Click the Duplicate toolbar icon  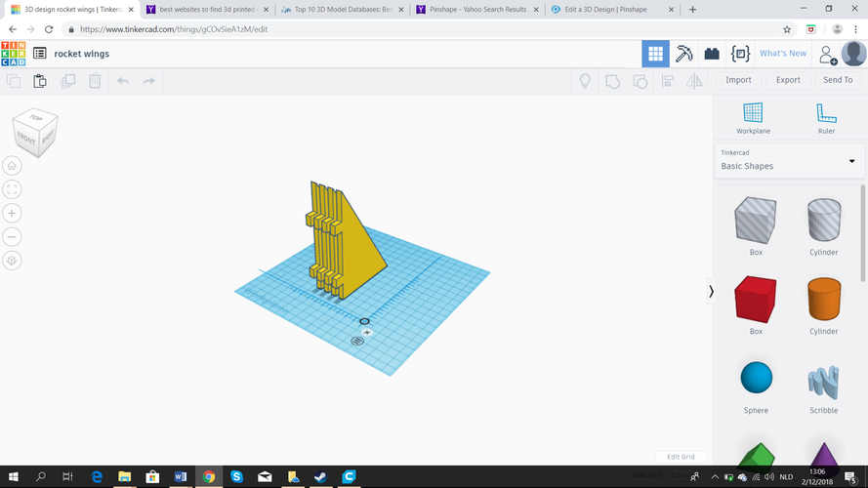[67, 81]
